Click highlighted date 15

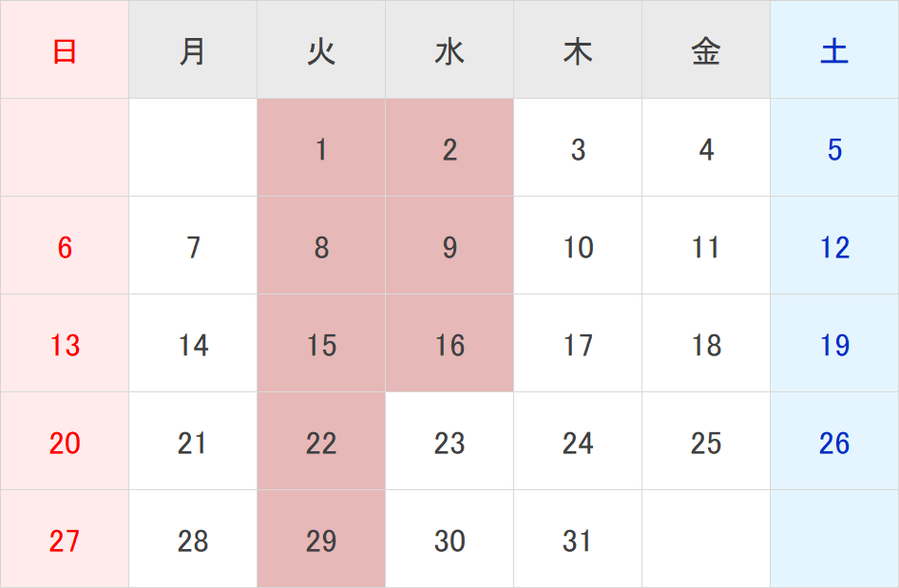tap(321, 344)
